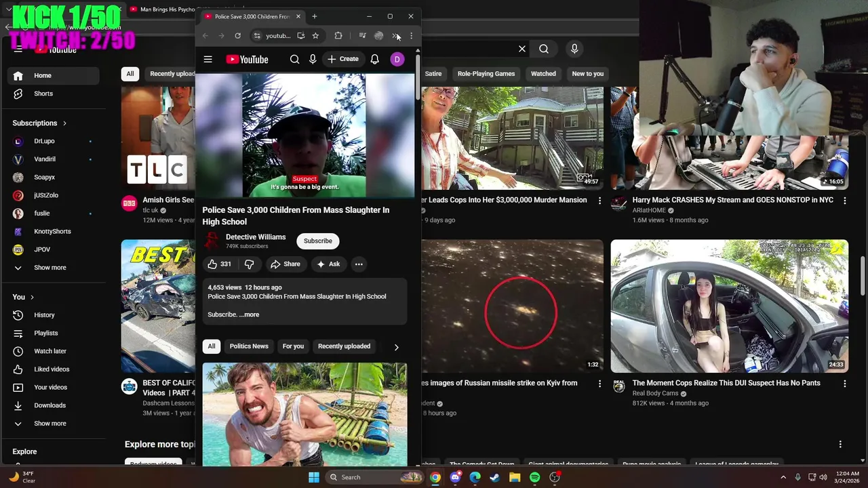
Task: Open the purple D account avatar
Action: pyautogui.click(x=397, y=60)
